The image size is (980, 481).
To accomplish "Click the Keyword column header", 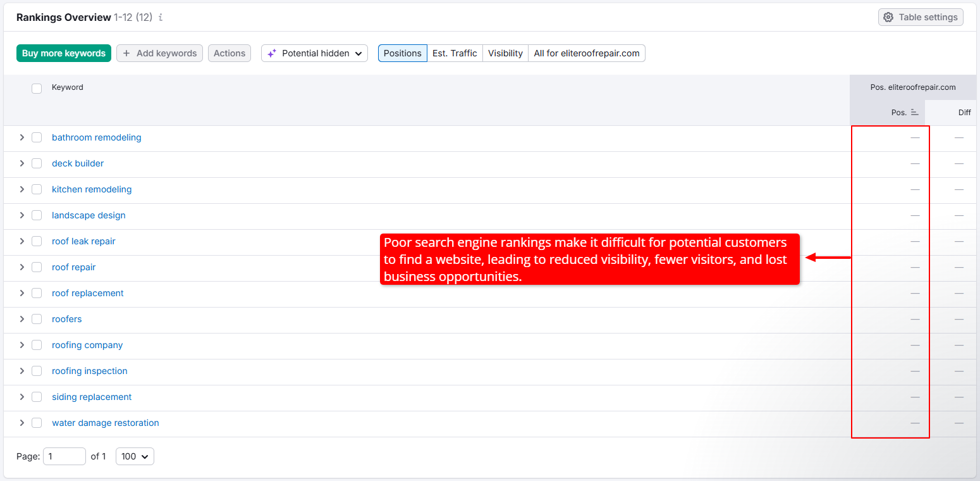I will 68,87.
